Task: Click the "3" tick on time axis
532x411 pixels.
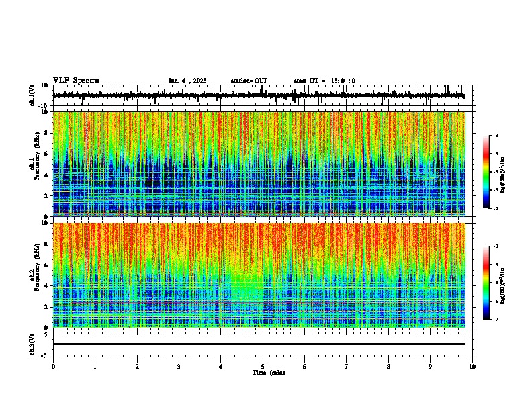Action: click(x=179, y=367)
